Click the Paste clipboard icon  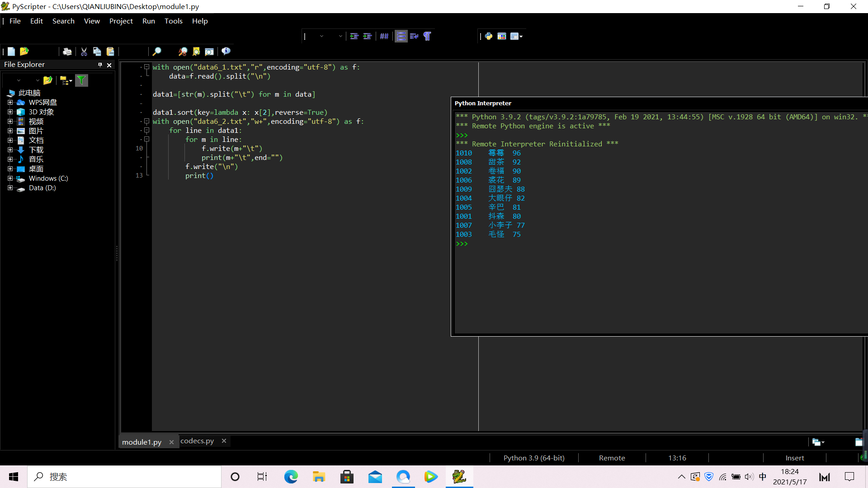click(110, 52)
